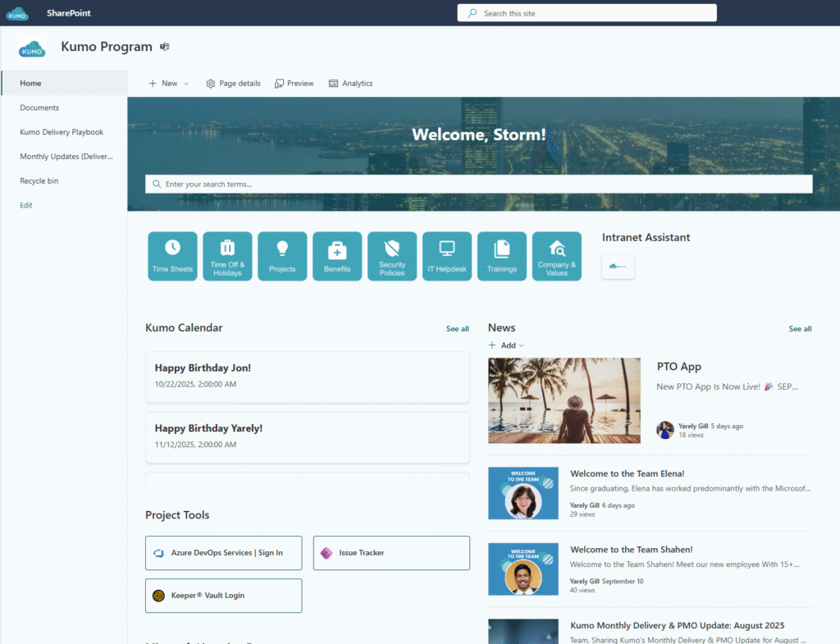Open the Company & Values tile

[x=557, y=256]
